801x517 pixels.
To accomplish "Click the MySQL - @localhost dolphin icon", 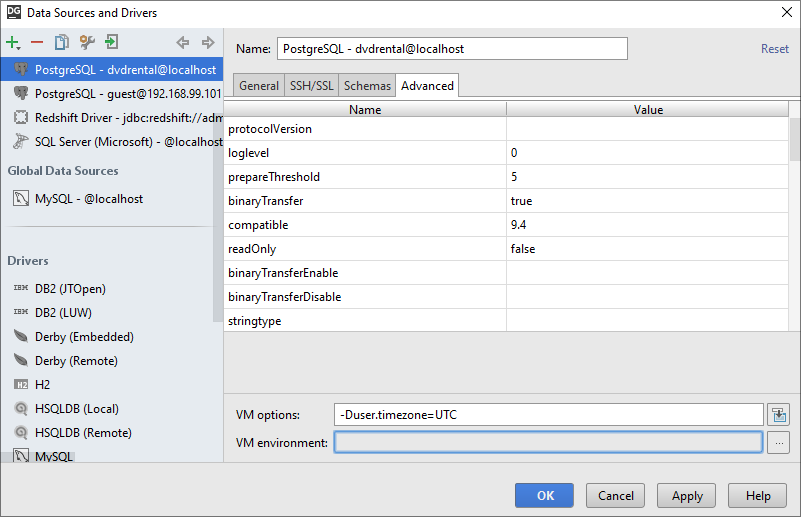I will [21, 199].
